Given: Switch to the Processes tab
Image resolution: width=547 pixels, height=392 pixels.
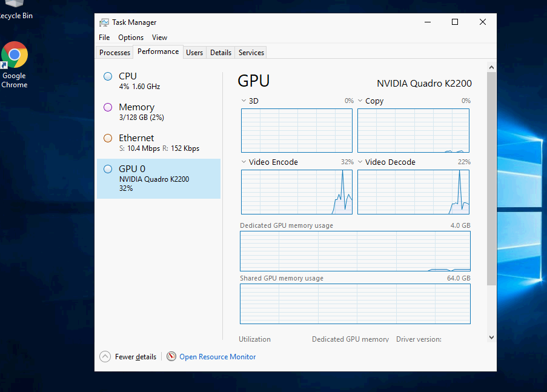Looking at the screenshot, I should pyautogui.click(x=114, y=52).
